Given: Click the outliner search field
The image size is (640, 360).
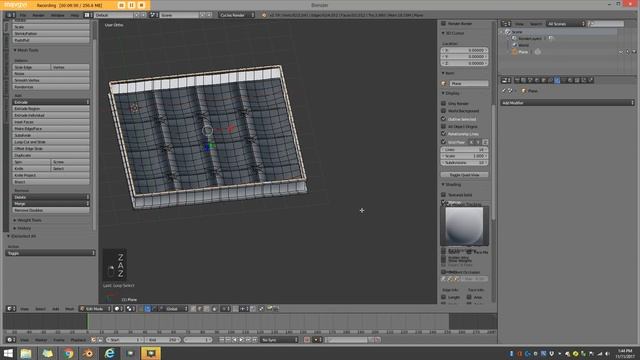Looking at the screenshot, I should pos(606,24).
